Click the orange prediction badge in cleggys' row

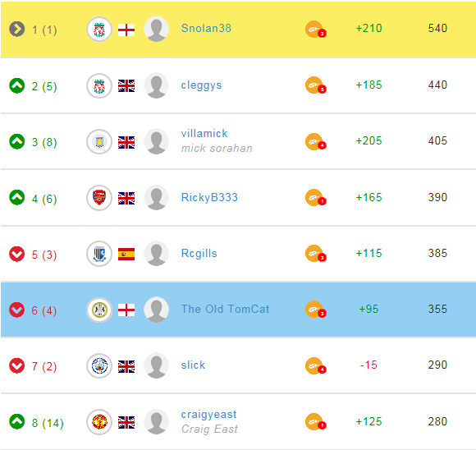point(315,85)
